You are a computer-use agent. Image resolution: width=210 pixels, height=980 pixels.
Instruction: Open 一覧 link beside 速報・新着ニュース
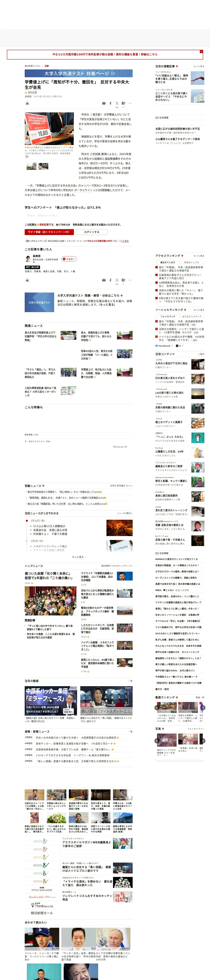tap(130, 732)
